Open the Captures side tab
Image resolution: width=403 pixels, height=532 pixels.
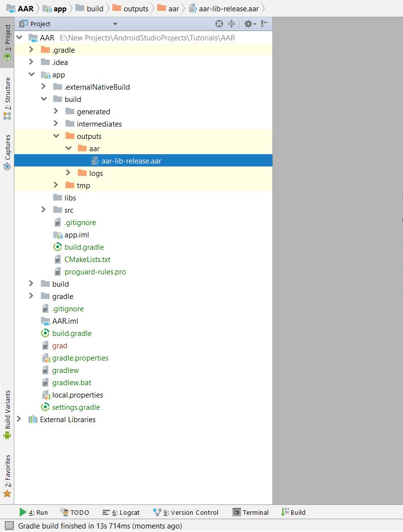pyautogui.click(x=7, y=152)
